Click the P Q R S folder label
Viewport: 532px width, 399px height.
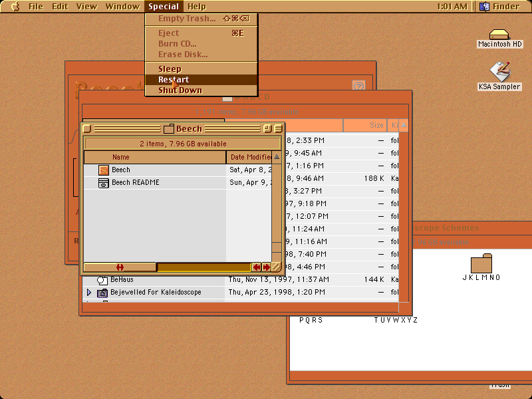click(x=311, y=320)
